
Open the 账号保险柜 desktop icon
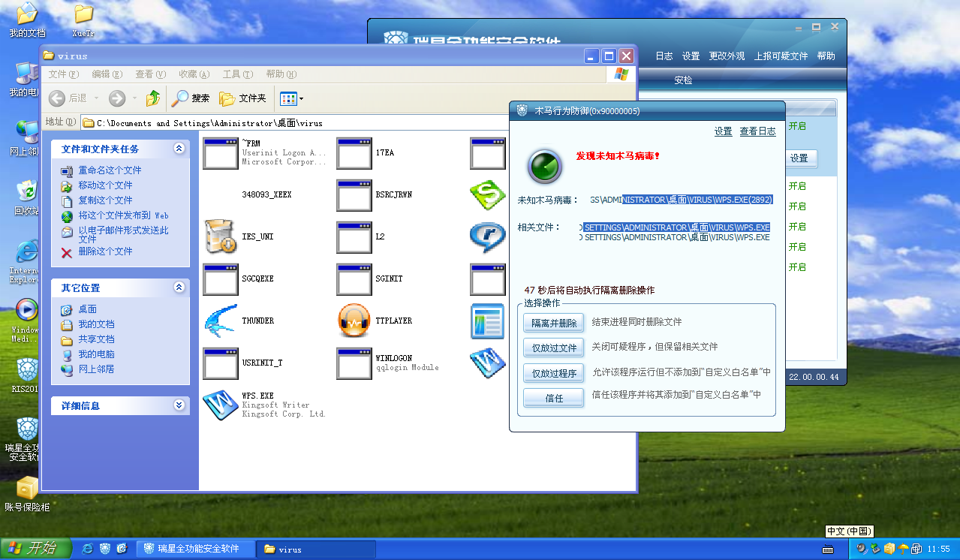pyautogui.click(x=27, y=495)
